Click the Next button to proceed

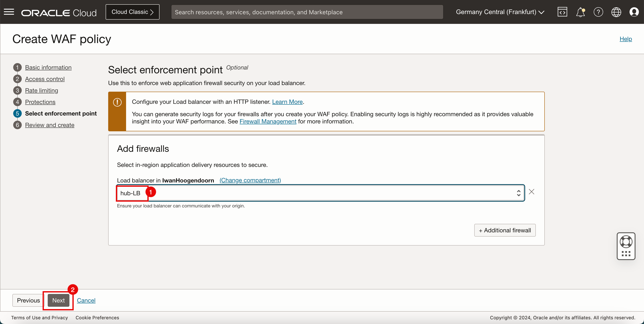59,300
